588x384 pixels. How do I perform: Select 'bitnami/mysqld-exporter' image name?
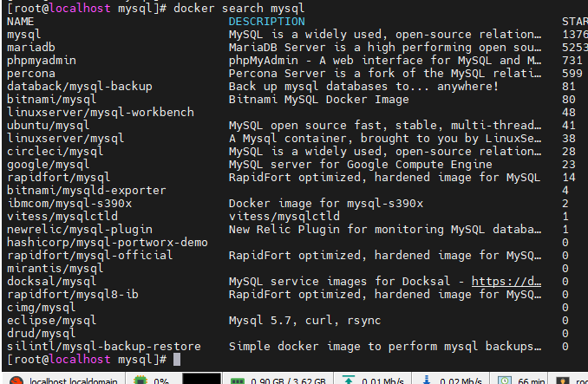coord(86,191)
